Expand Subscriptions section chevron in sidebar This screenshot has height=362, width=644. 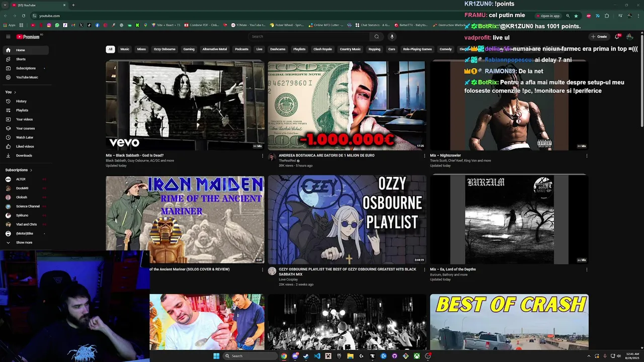coord(31,170)
